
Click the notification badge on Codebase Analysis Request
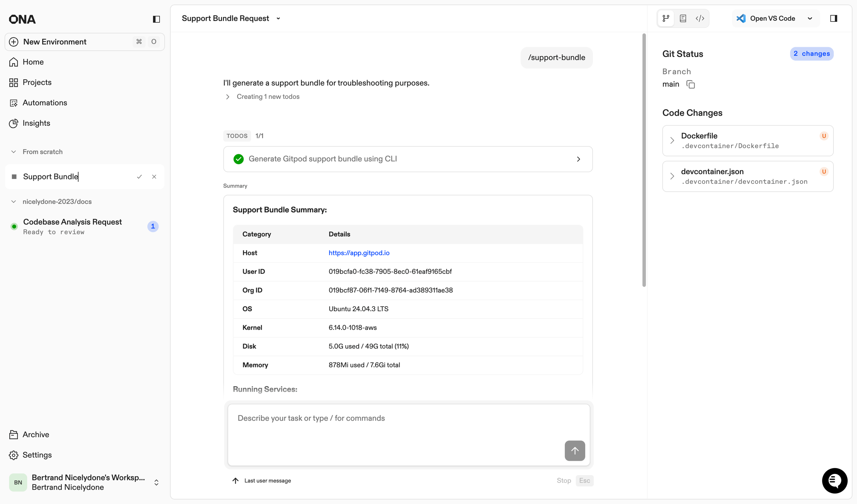click(153, 226)
